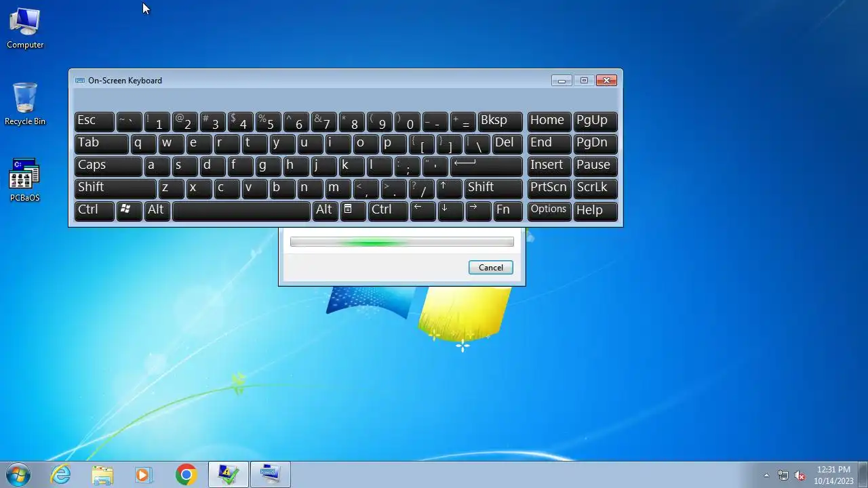Click the Tab key
This screenshot has height=488, width=868.
[x=101, y=143]
